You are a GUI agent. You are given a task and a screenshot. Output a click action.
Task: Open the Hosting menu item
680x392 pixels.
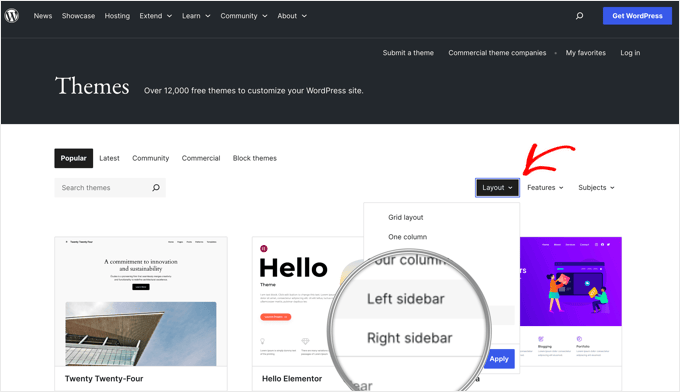(x=117, y=16)
